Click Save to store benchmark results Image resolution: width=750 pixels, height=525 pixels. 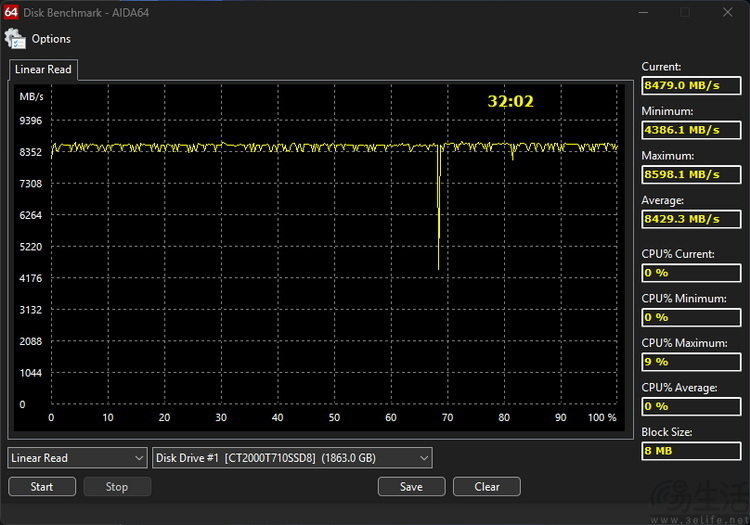click(410, 487)
